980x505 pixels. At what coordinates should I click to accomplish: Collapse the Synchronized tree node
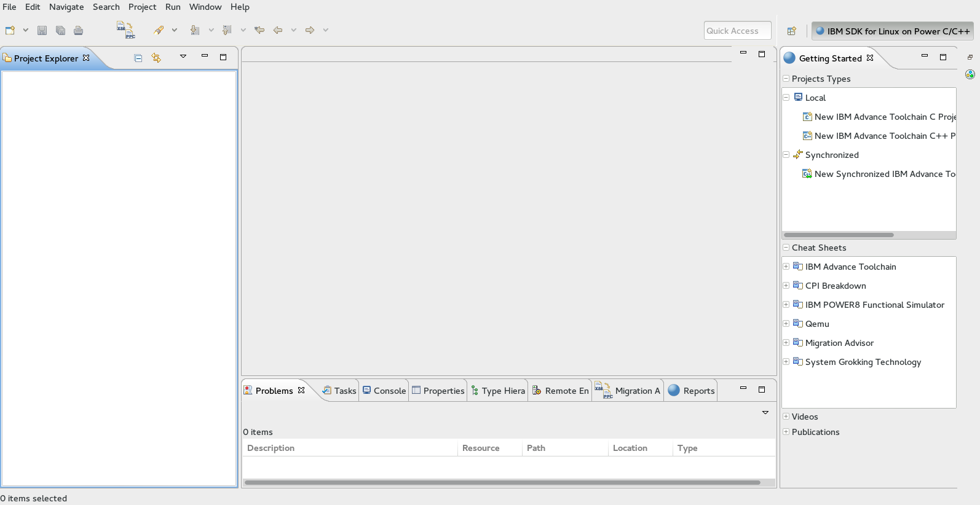coord(786,155)
